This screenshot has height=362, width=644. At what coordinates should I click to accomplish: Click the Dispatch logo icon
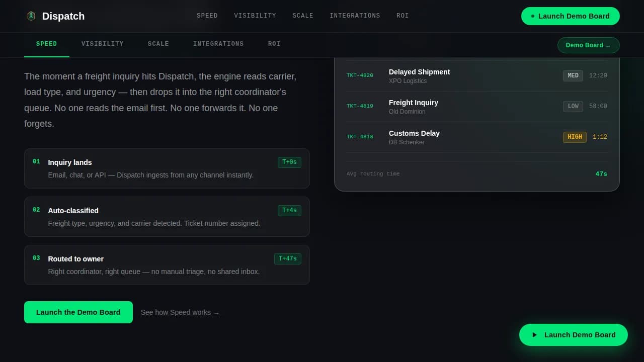(x=31, y=16)
